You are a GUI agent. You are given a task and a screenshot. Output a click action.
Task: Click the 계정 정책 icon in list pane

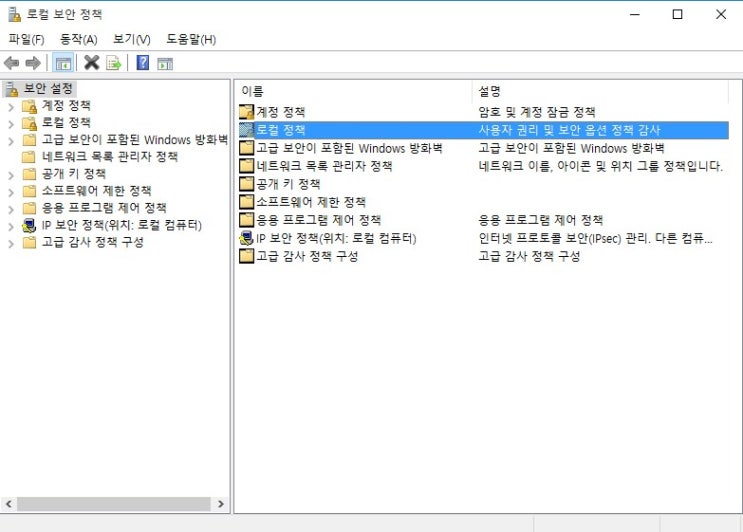[246, 112]
